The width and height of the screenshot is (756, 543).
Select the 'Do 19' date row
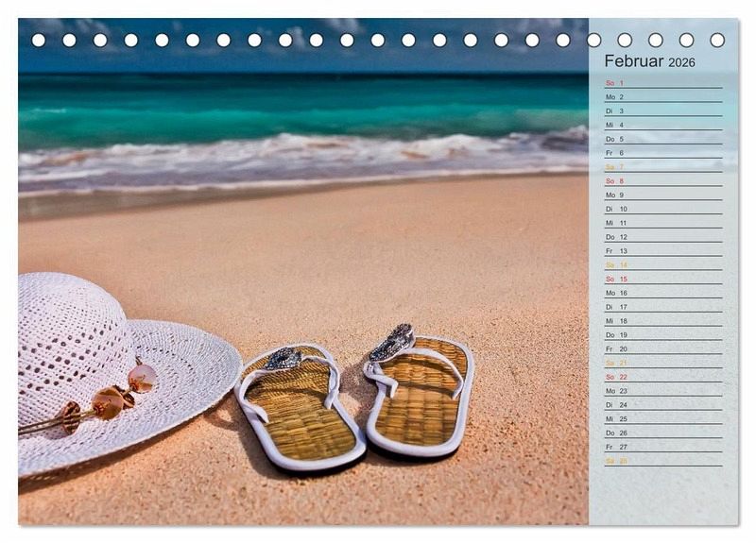pyautogui.click(x=663, y=334)
